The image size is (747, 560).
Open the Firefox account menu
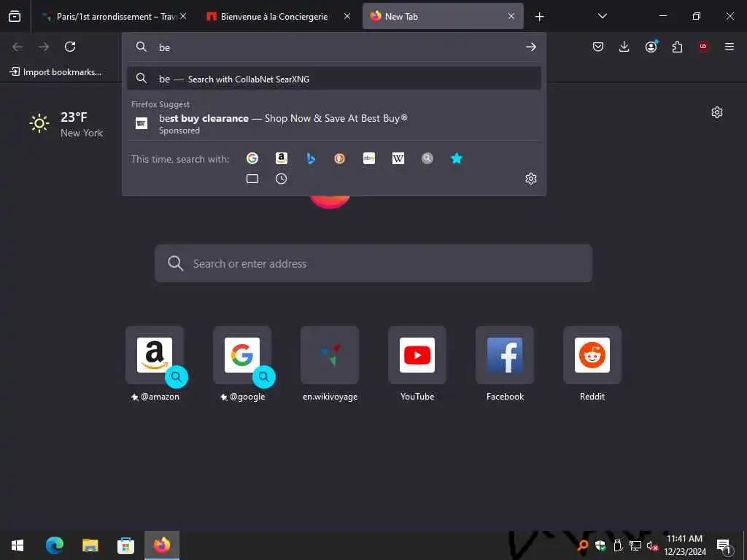(x=651, y=47)
